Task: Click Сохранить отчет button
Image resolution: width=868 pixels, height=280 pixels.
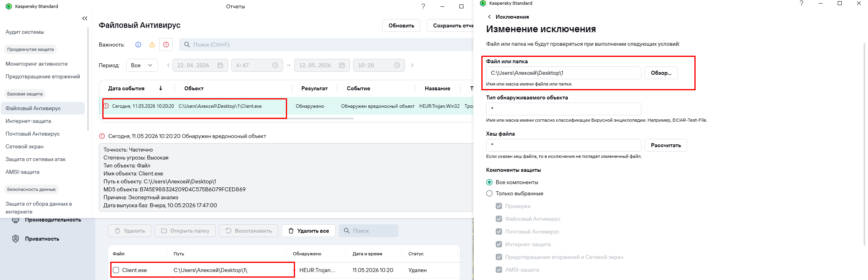Action: tap(450, 25)
